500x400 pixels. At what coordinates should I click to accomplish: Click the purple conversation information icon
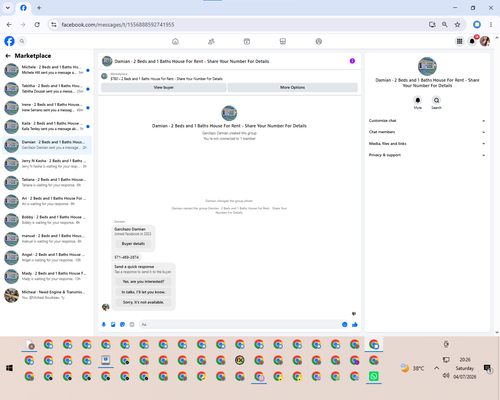352,61
